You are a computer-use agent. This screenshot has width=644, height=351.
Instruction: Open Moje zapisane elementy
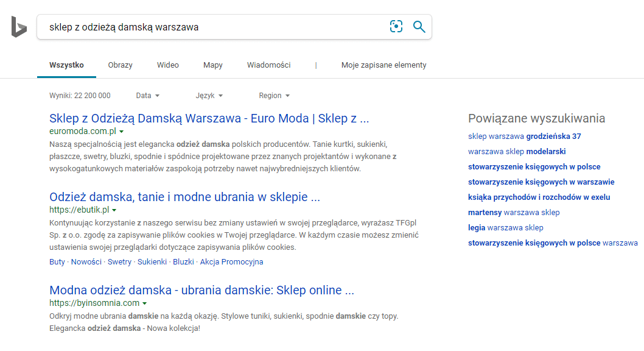pyautogui.click(x=383, y=65)
